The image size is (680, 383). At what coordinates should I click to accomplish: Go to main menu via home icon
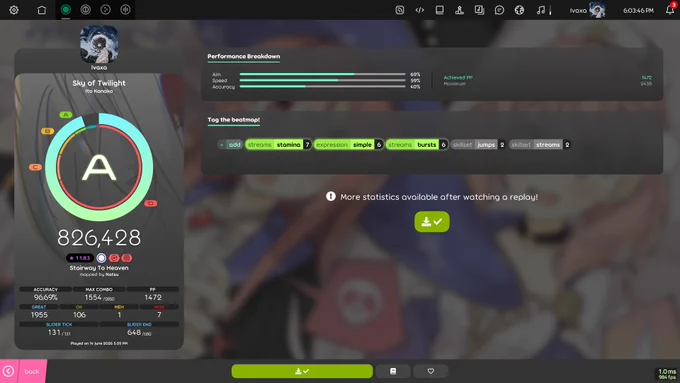[42, 10]
